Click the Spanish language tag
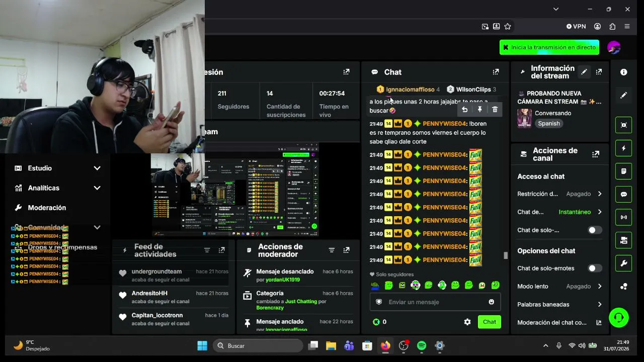Image resolution: width=644 pixels, height=362 pixels. point(549,124)
